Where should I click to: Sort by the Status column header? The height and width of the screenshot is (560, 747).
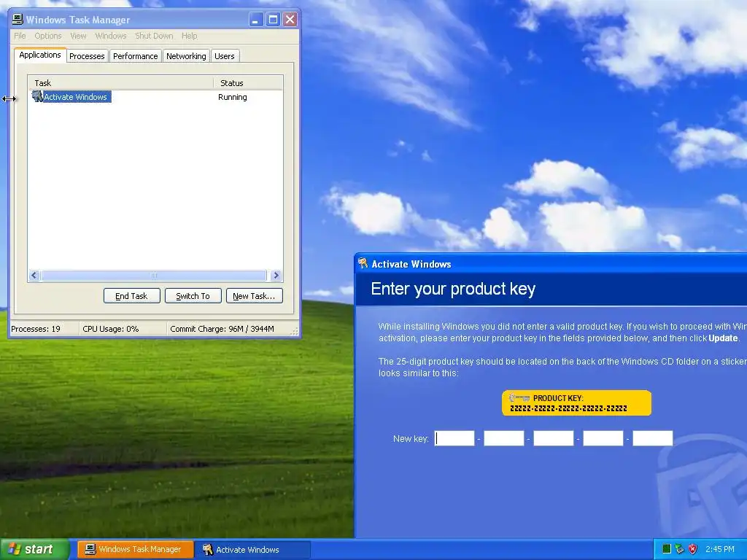[248, 83]
